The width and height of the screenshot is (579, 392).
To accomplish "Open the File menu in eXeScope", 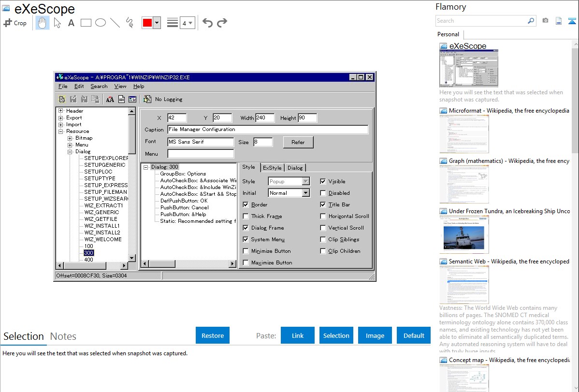I will point(63,86).
